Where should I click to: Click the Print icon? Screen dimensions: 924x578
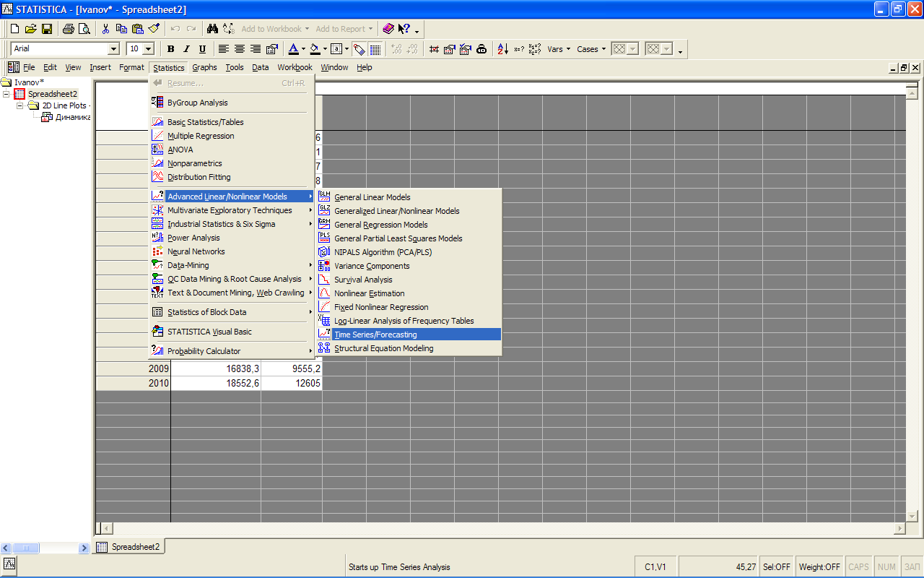coord(69,29)
